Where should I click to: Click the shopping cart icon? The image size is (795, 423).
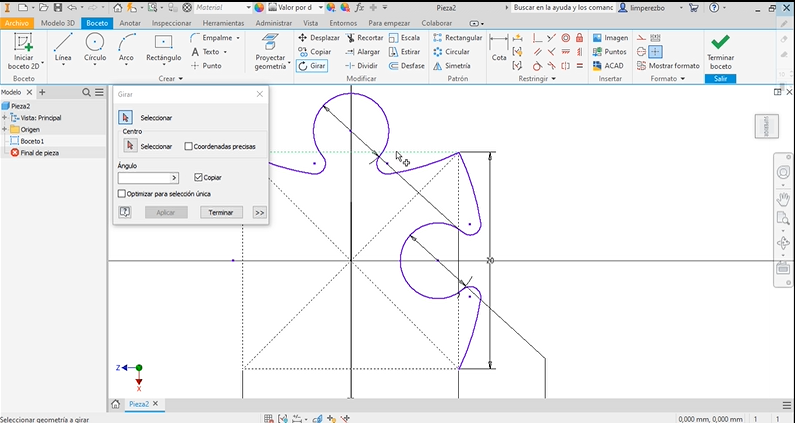pyautogui.click(x=694, y=8)
